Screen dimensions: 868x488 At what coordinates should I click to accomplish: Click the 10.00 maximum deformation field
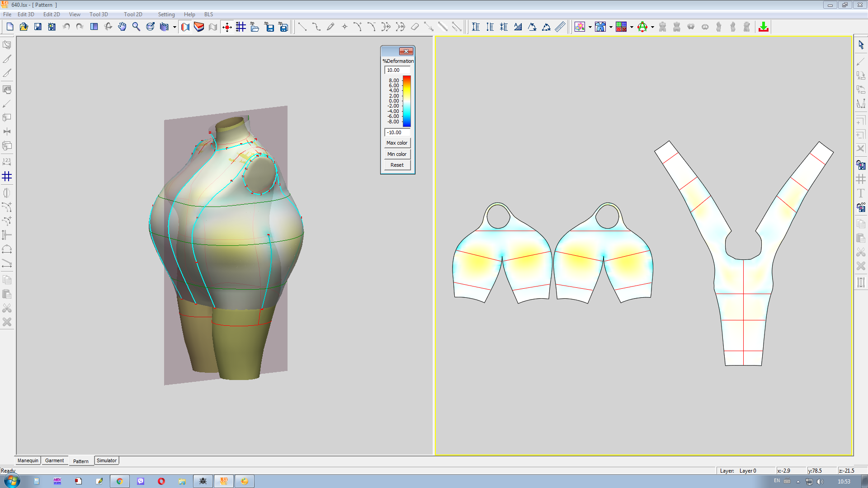tap(397, 70)
